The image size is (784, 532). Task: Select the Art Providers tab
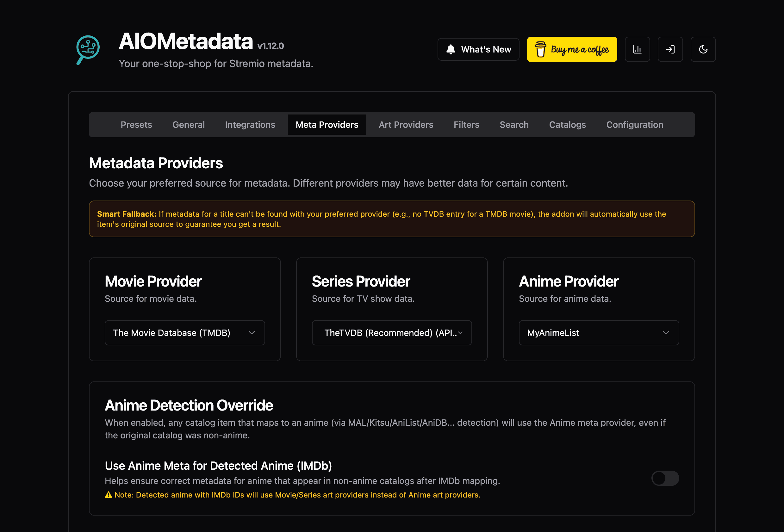[406, 125]
